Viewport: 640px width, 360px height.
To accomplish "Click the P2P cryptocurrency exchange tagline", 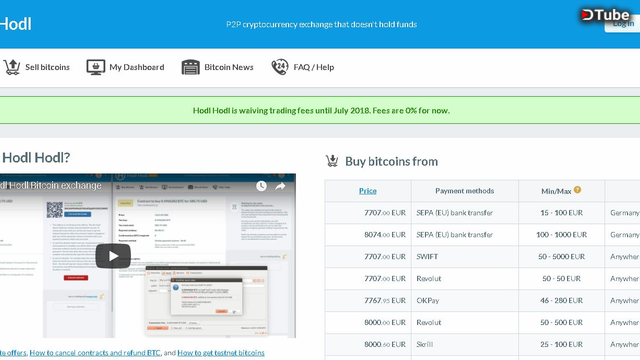I will pos(322,24).
